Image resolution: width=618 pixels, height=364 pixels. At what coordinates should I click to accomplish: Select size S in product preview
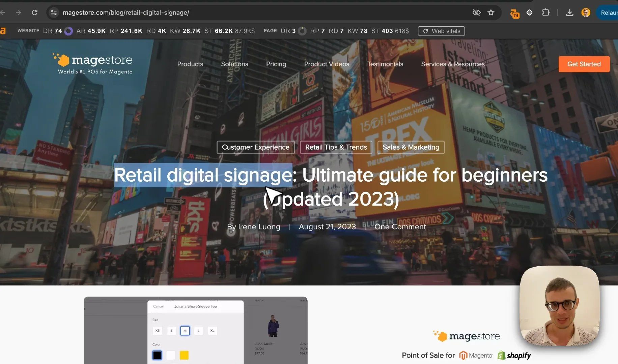(x=171, y=331)
